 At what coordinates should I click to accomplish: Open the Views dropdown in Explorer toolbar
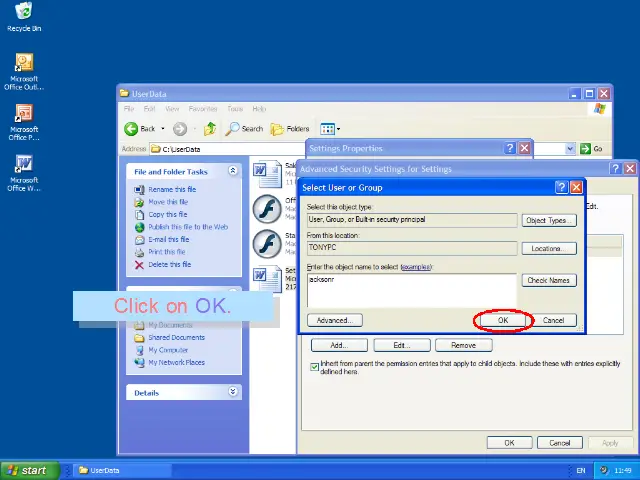(330, 129)
